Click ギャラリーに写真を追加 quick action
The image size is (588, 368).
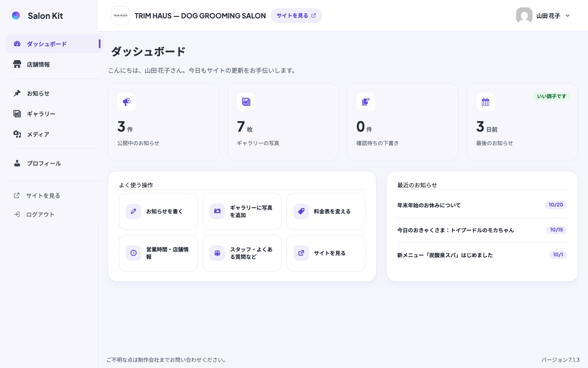[242, 211]
